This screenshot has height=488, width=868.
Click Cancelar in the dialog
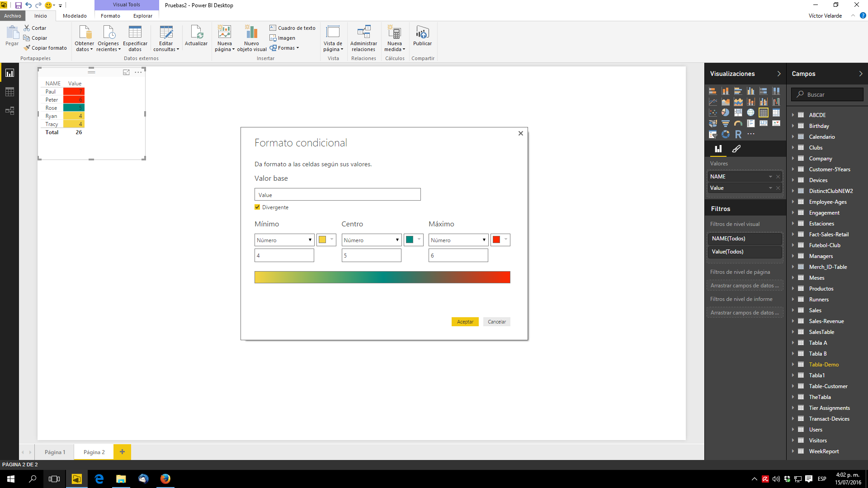coord(497,322)
